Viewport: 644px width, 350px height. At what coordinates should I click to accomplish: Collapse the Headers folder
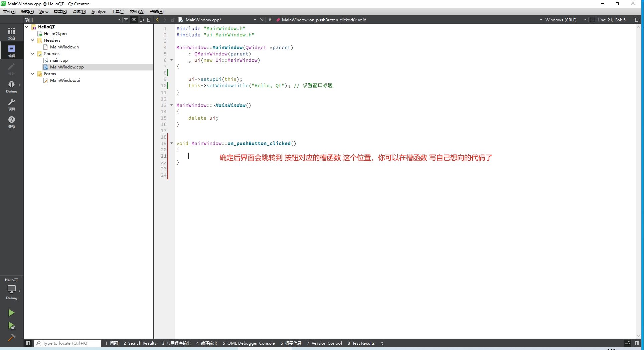[x=32, y=40]
